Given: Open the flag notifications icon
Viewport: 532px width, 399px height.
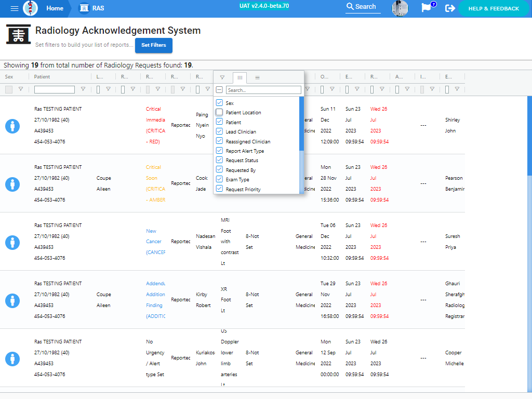Looking at the screenshot, I should click(426, 8).
